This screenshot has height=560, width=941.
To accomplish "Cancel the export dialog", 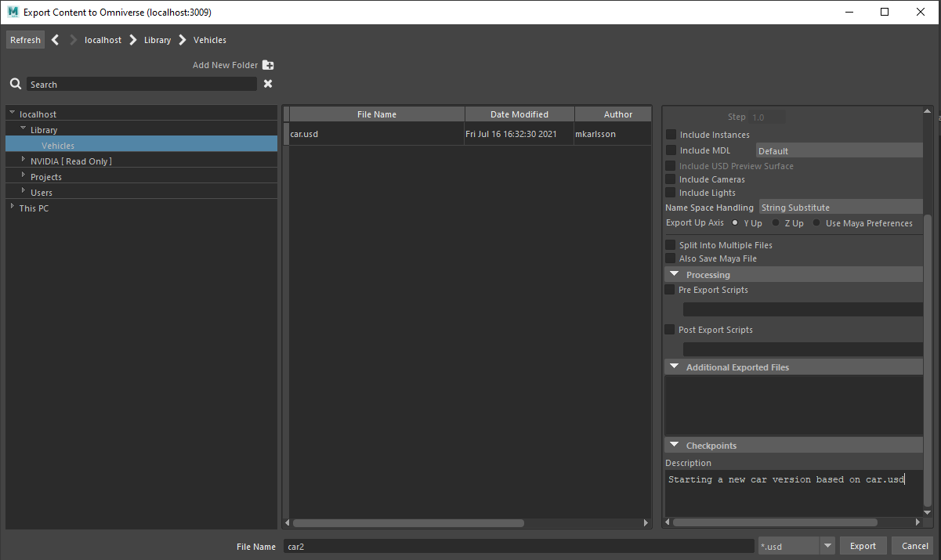I will (914, 546).
